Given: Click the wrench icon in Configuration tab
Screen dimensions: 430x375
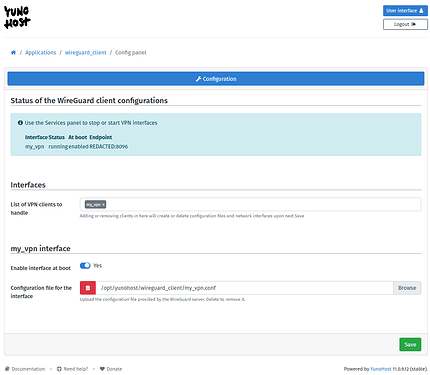Looking at the screenshot, I should tap(198, 79).
